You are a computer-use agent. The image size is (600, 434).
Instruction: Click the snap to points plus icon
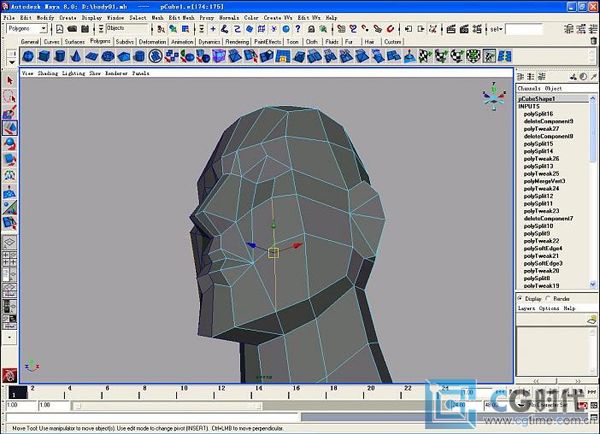[213, 29]
